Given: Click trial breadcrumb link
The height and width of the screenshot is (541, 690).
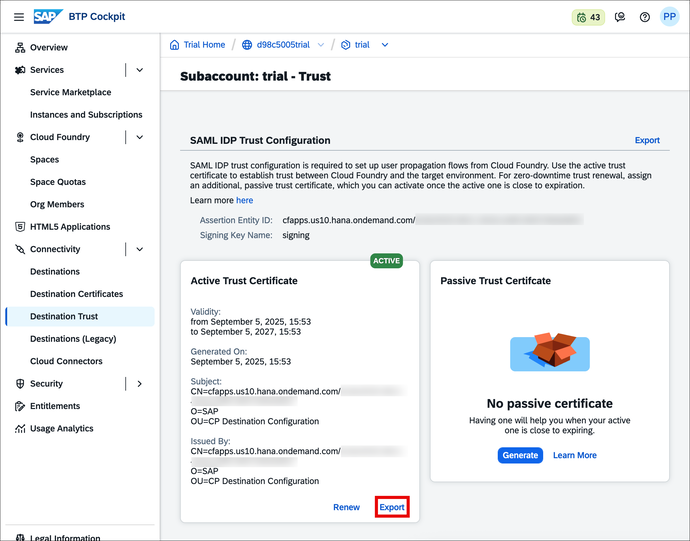Looking at the screenshot, I should pos(362,45).
